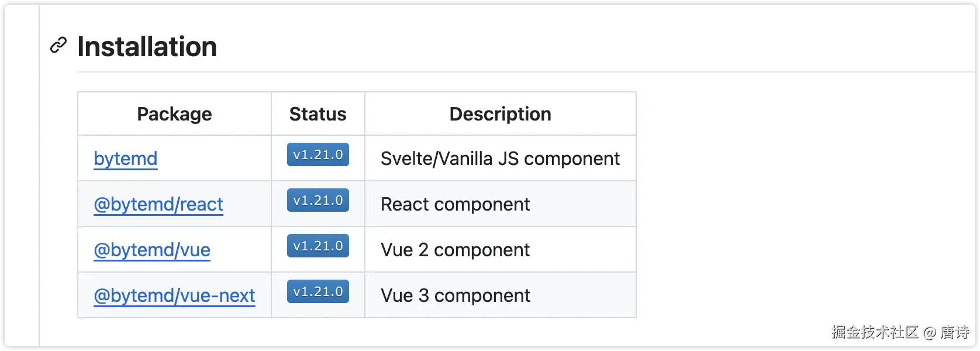This screenshot has height=351, width=980.
Task: Visit the @bytemd/vue-next package link
Action: tap(174, 295)
